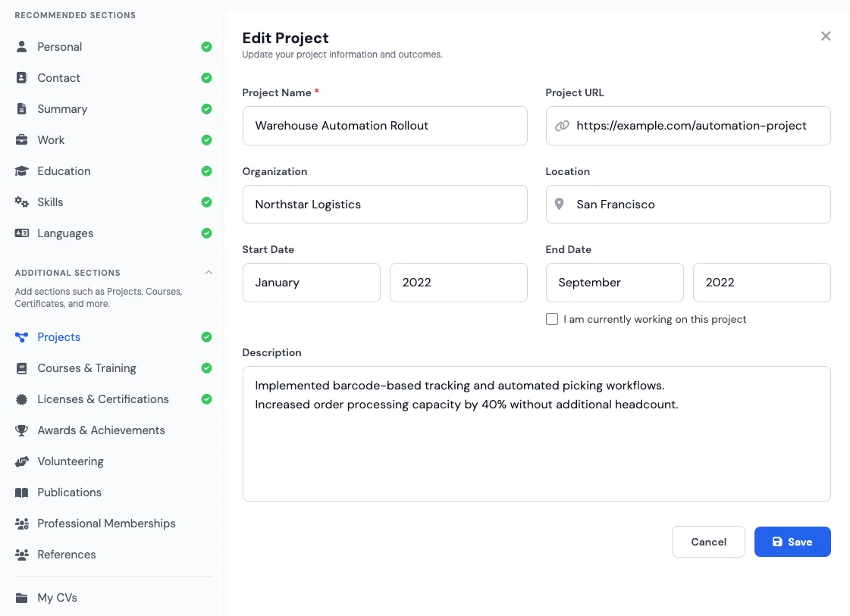Check 'I am currently working on this project'
This screenshot has height=616, width=850.
552,319
